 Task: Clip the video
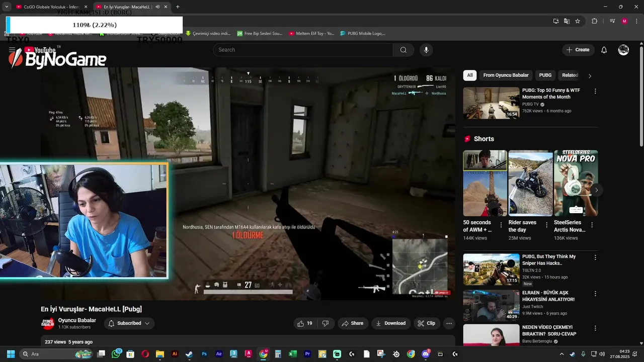click(x=426, y=323)
